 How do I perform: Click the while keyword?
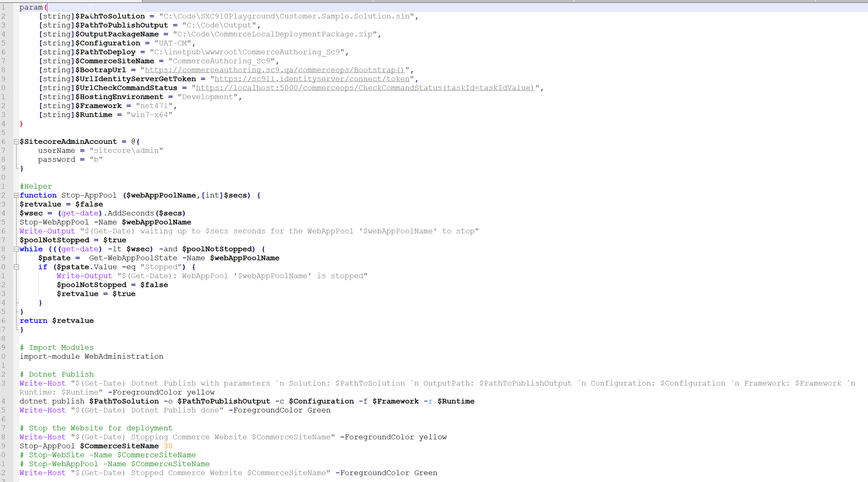[31, 249]
